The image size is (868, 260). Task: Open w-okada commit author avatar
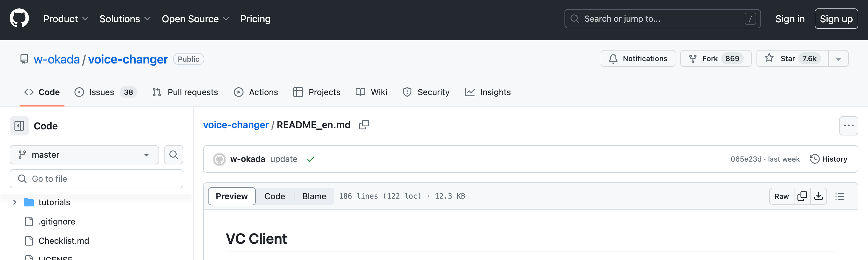coord(219,159)
